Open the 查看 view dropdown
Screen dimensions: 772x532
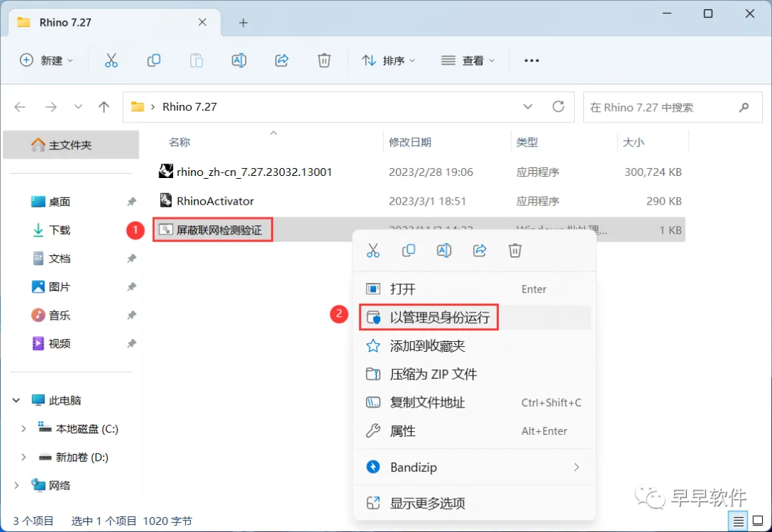point(467,61)
